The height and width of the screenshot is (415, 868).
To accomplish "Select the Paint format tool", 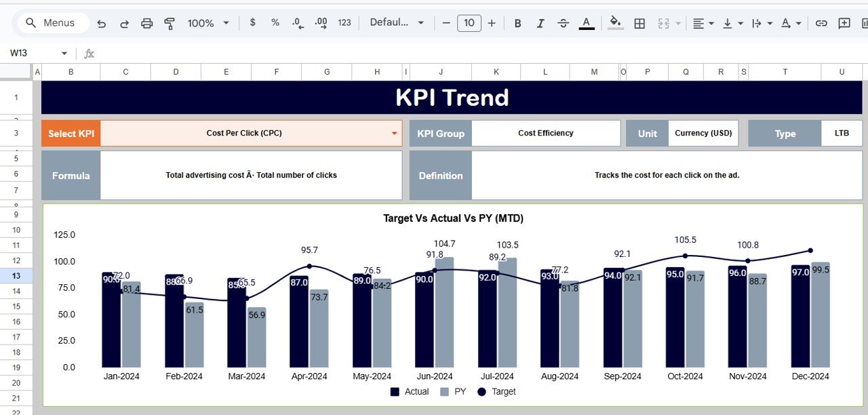I will [x=169, y=22].
